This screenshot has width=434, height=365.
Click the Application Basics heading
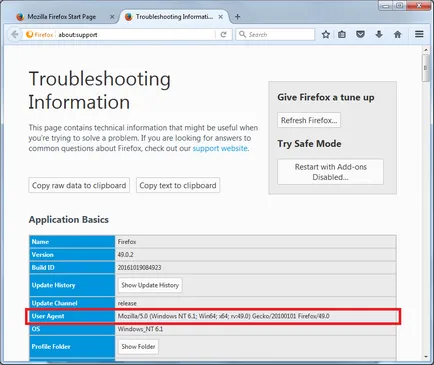(69, 220)
